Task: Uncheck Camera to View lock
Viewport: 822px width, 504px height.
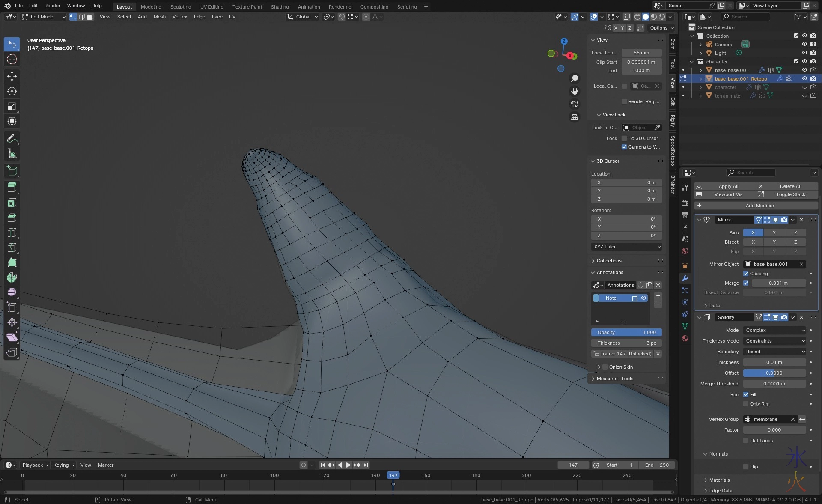Action: point(624,147)
